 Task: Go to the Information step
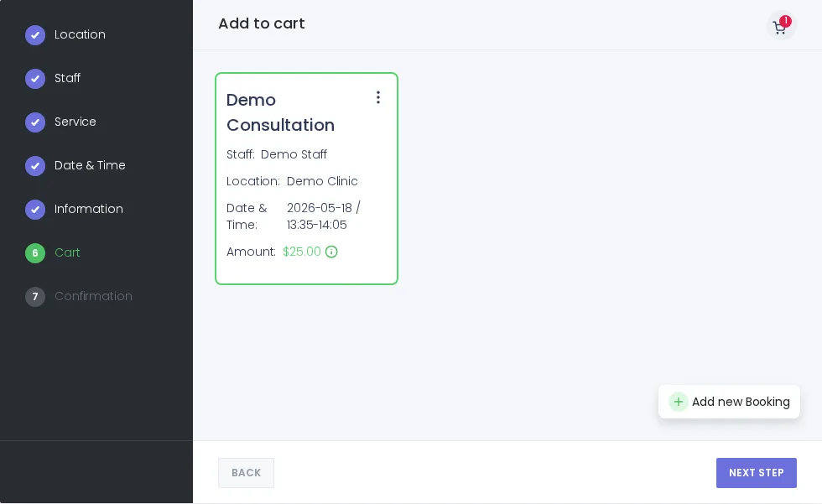click(x=89, y=209)
